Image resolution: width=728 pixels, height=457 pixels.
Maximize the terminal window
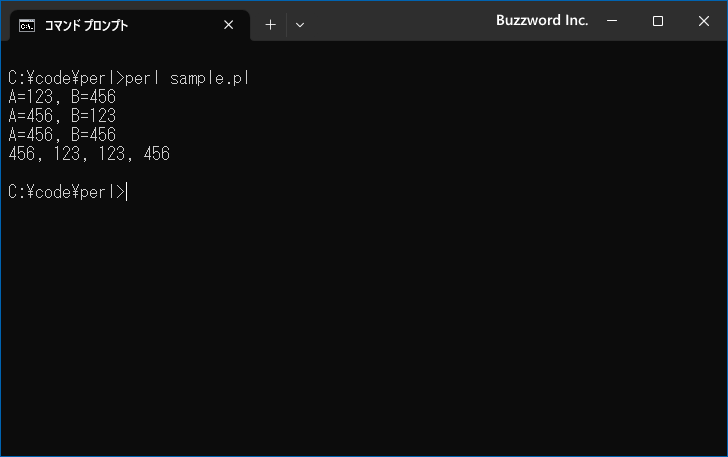tap(657, 21)
